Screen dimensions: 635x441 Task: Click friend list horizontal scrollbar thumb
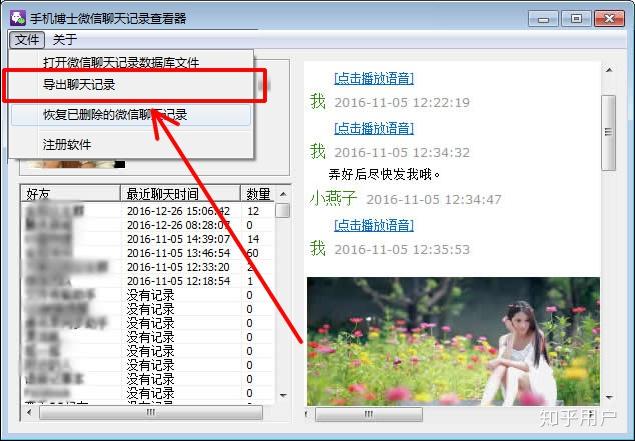151,413
